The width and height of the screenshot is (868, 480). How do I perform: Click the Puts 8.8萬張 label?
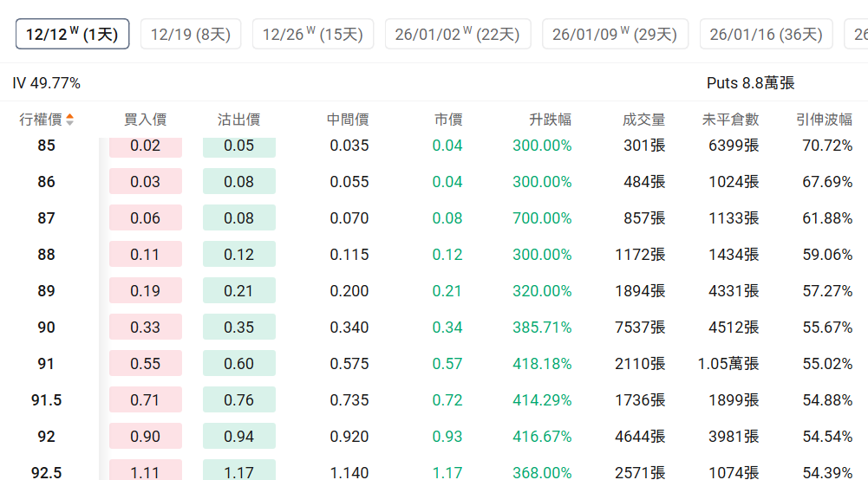(x=750, y=83)
